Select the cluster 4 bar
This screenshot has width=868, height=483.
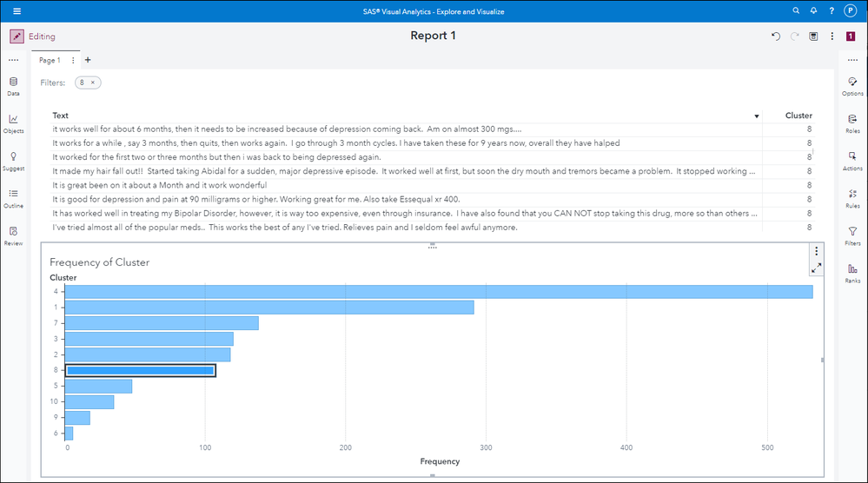pyautogui.click(x=439, y=292)
